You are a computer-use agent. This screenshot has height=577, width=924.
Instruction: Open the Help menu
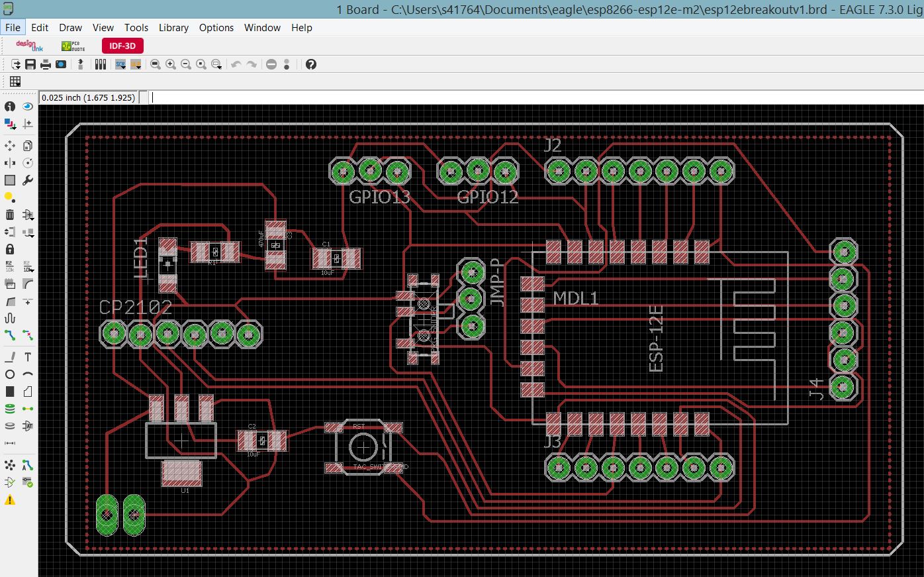(302, 27)
